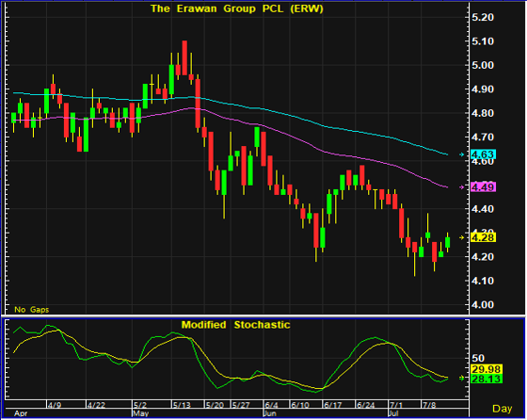This screenshot has width=527, height=420.
Task: Click the 6/10 date marker
Action: (x=300, y=405)
